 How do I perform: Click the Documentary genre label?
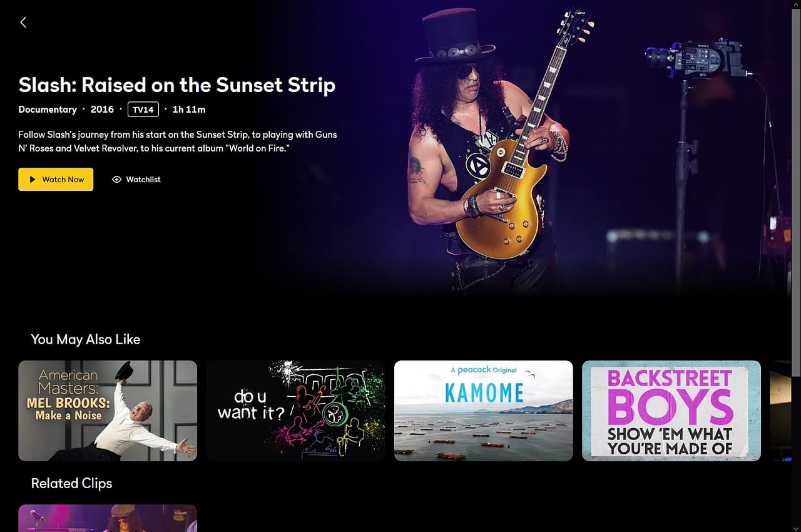pyautogui.click(x=48, y=110)
